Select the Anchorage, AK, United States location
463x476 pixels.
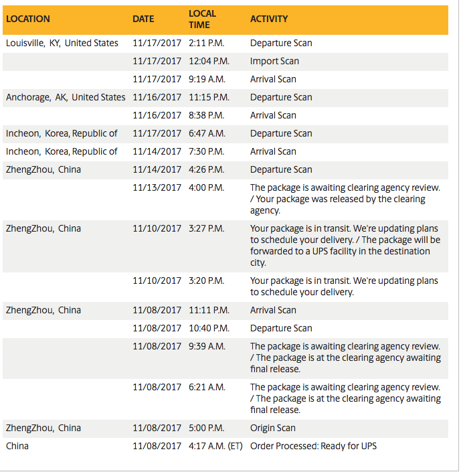[66, 97]
